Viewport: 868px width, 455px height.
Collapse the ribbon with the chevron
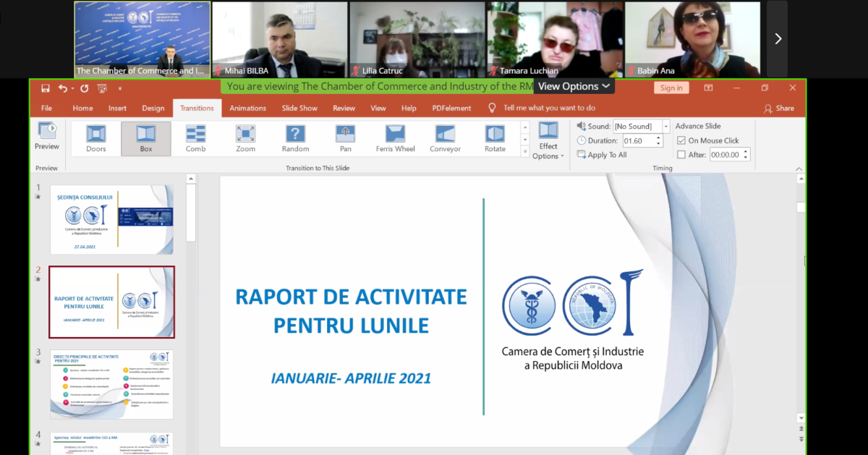[799, 168]
